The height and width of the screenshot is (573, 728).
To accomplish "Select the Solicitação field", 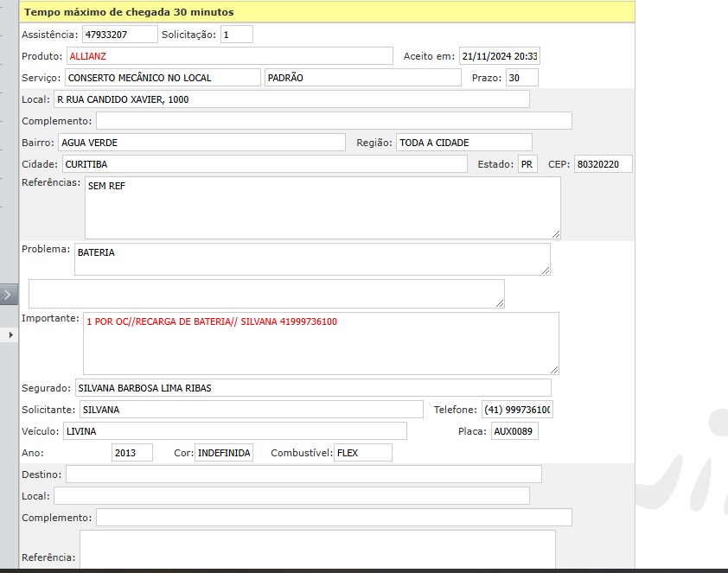I will coord(236,35).
